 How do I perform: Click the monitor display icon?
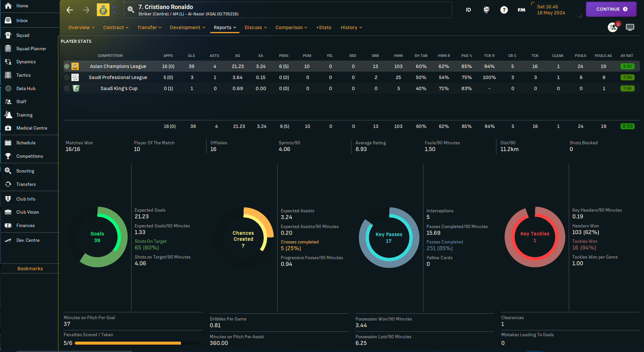click(x=630, y=27)
